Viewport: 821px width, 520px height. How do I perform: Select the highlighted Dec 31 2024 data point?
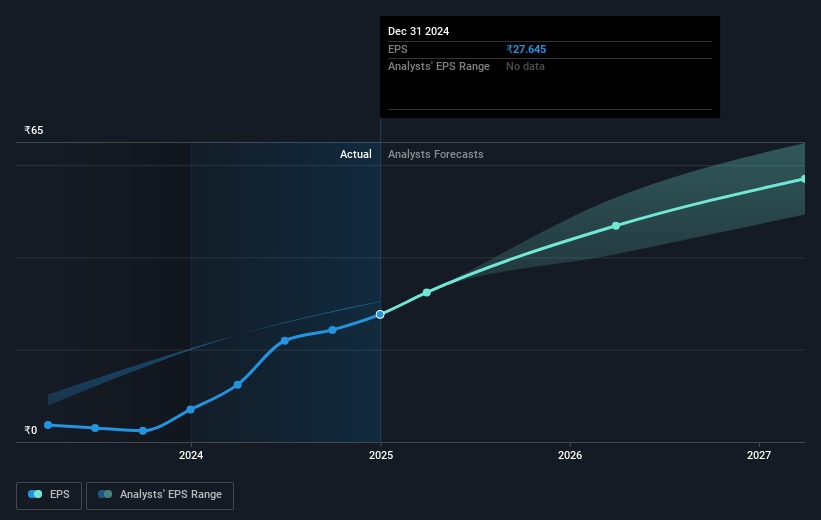click(380, 315)
